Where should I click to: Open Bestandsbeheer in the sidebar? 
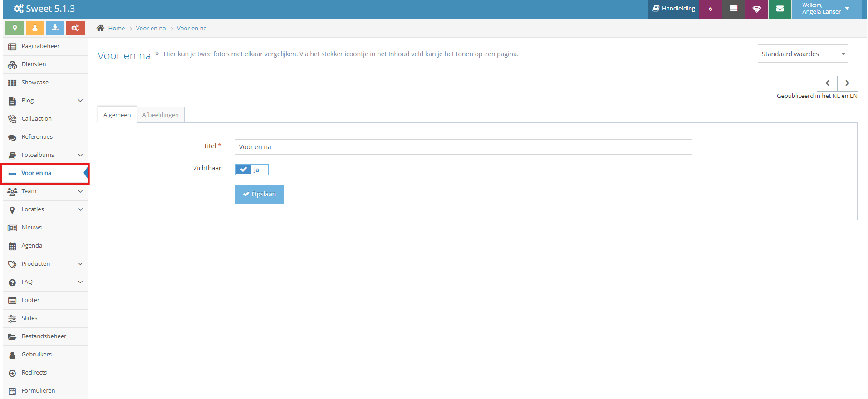(44, 336)
